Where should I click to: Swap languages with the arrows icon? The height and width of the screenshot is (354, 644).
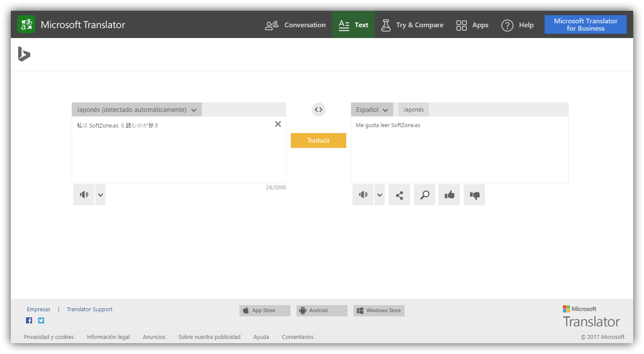(x=319, y=110)
